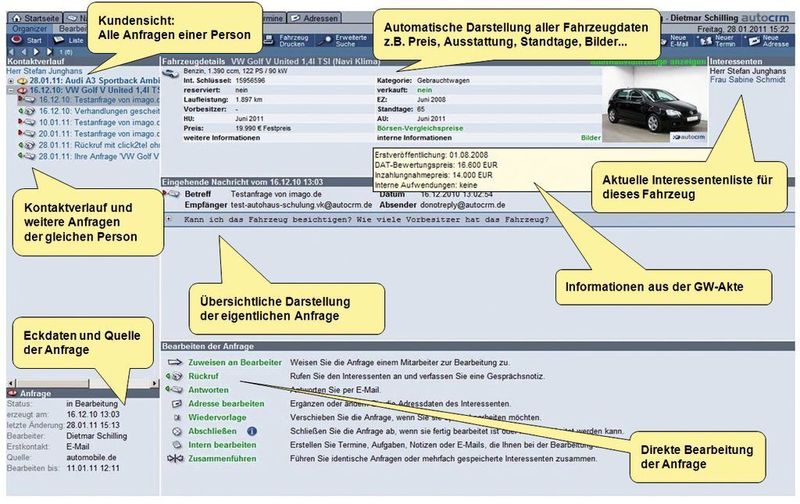This screenshot has height=504, width=800.
Task: Click the Start toolbar button
Action: pyautogui.click(x=28, y=40)
